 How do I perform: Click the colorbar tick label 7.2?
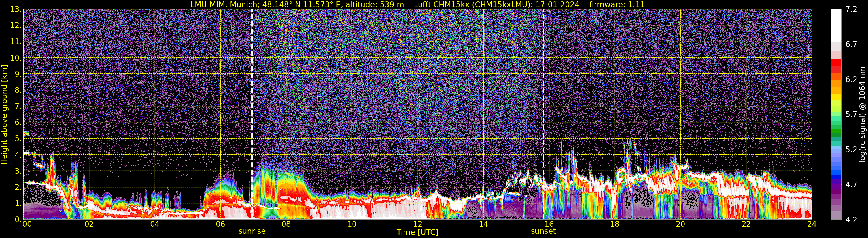[851, 9]
